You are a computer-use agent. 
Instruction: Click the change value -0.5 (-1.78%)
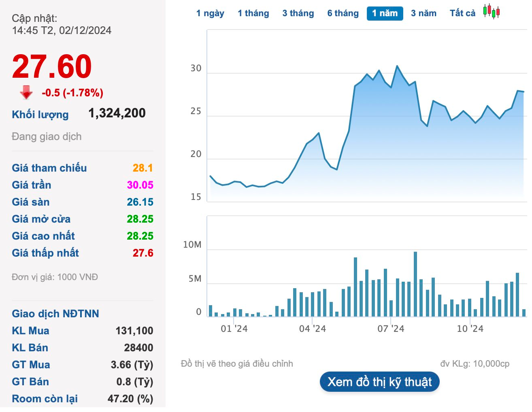[72, 93]
